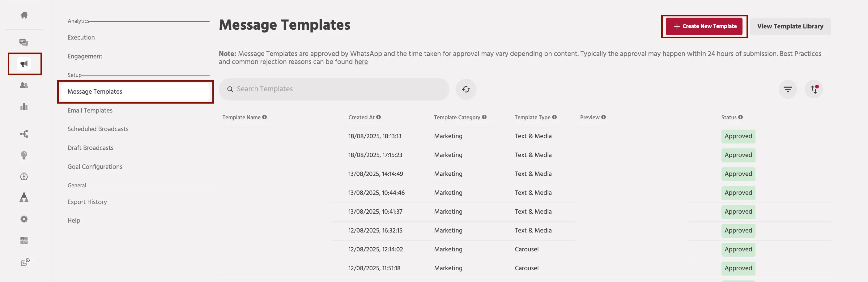Select Draft Broadcasts in the sidebar

click(x=90, y=148)
